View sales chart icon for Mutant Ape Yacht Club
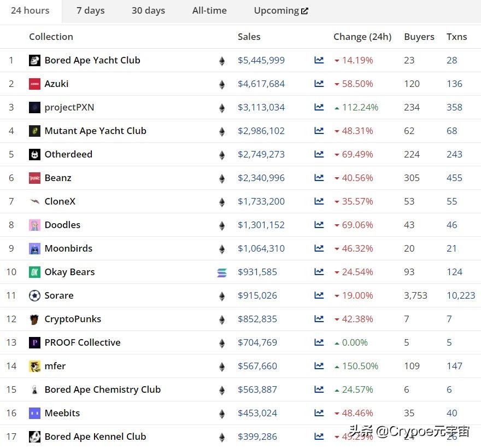 tap(319, 131)
